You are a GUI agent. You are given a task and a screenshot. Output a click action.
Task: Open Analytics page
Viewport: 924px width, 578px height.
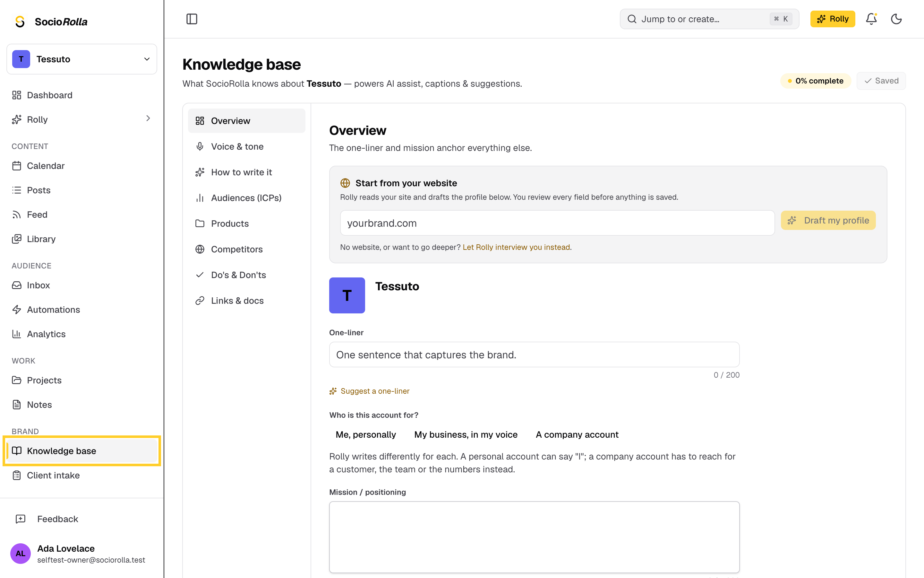click(82, 334)
